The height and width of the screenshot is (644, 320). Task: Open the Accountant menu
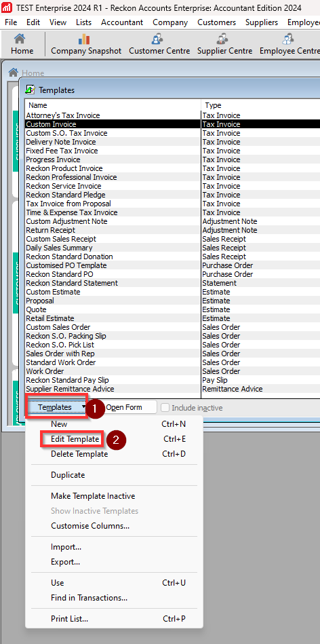pos(122,22)
